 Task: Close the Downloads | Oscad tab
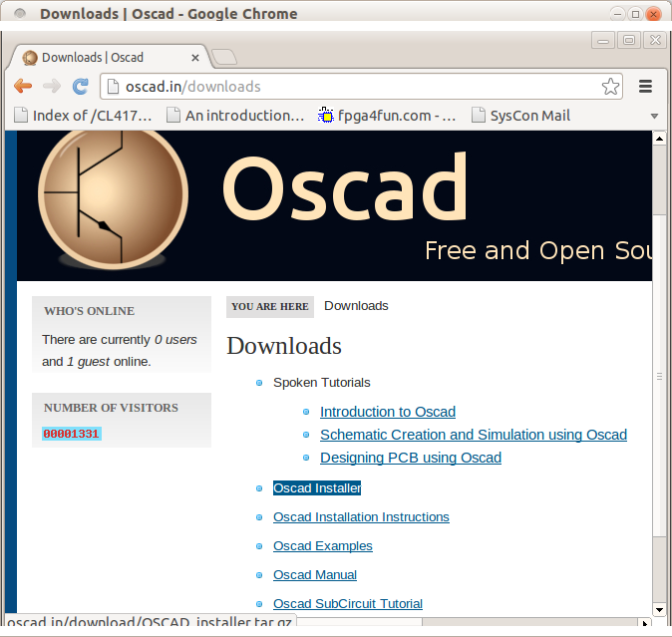[195, 58]
